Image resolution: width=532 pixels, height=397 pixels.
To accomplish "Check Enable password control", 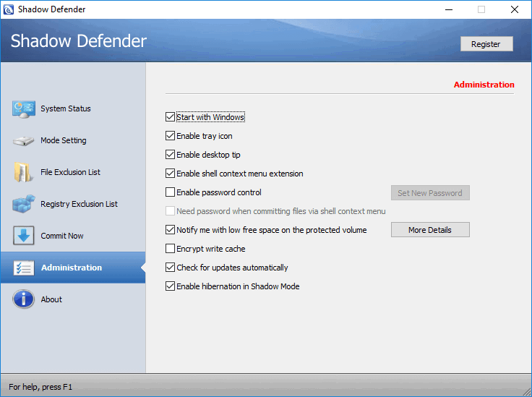I will [170, 192].
